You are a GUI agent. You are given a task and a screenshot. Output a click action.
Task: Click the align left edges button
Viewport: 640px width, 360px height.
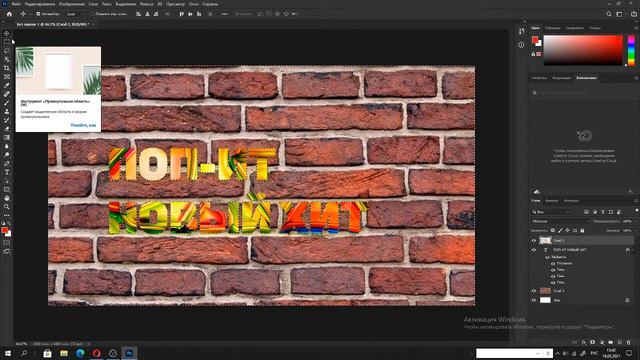point(139,14)
